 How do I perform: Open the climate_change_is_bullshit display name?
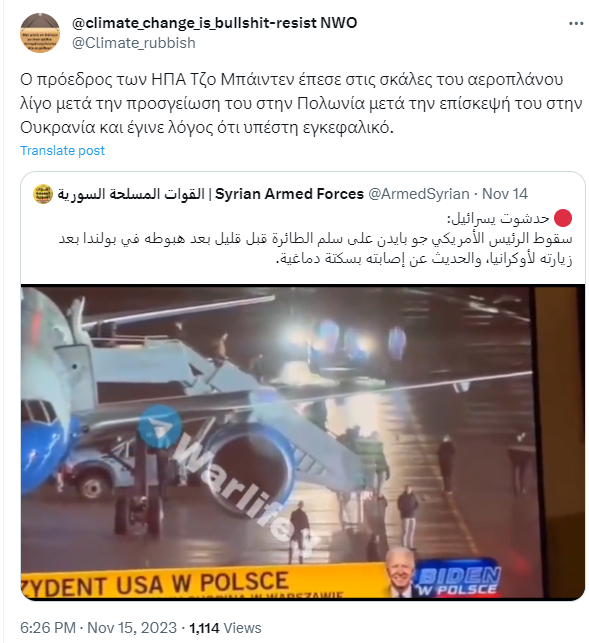click(x=215, y=23)
